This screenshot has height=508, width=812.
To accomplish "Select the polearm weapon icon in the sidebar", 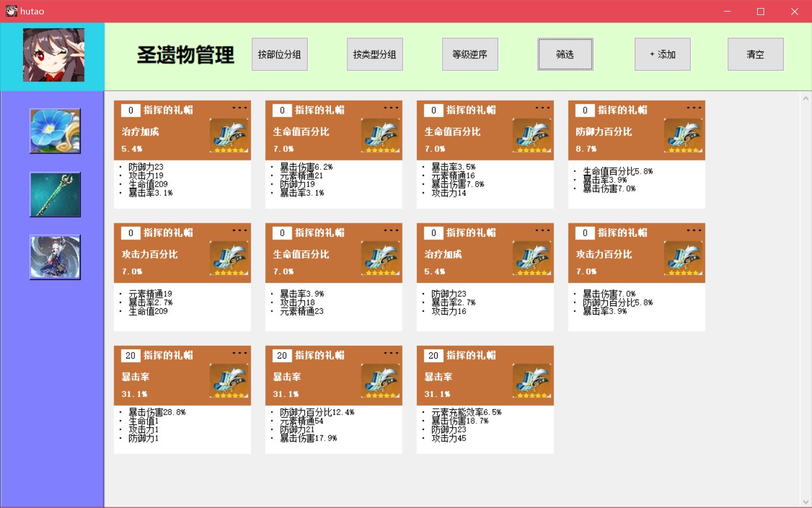I will (x=55, y=194).
